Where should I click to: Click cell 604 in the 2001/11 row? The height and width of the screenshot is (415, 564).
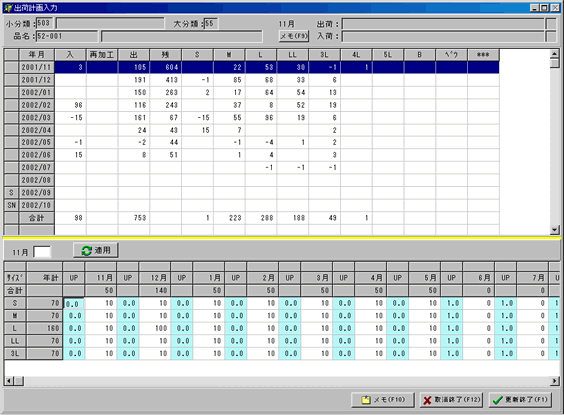coord(165,67)
